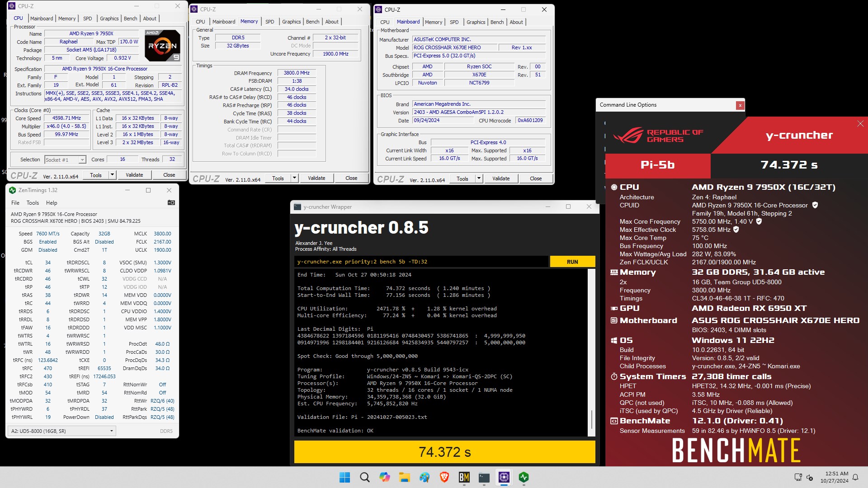Click the Max Effective Clock verified shield icon
The height and width of the screenshot is (488, 868).
736,230
